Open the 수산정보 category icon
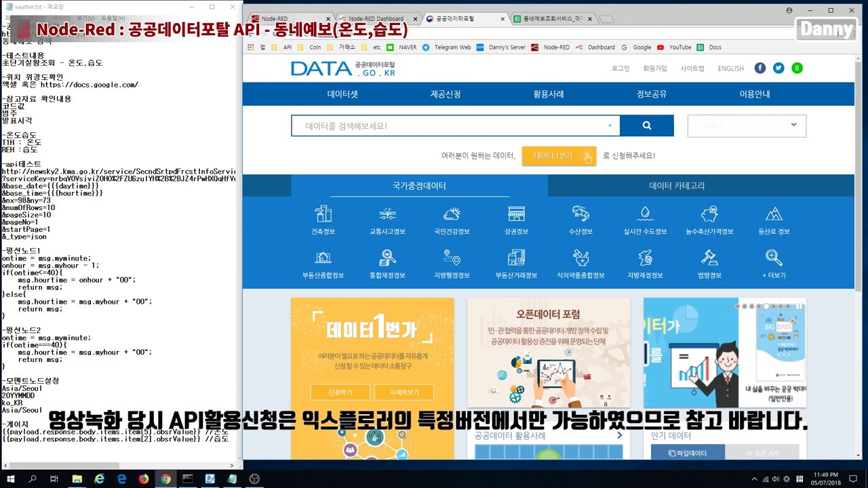Image resolution: width=868 pixels, height=488 pixels. tap(580, 213)
